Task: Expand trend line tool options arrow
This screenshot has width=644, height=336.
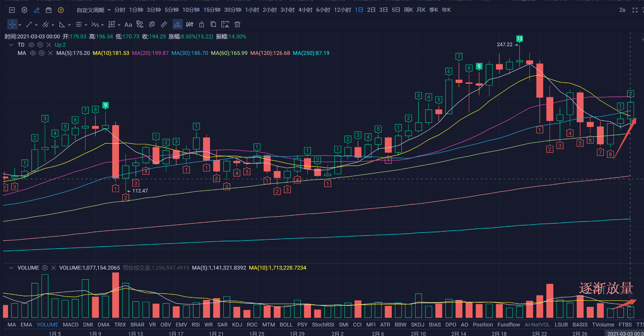Action: (x=36, y=25)
